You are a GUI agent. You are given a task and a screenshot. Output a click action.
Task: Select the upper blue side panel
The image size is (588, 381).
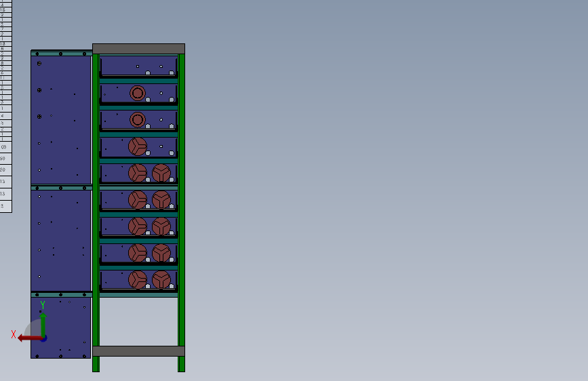[61, 120]
